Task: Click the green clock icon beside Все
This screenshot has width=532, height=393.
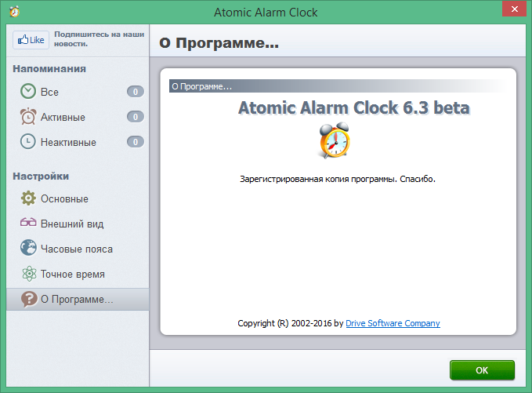Action: (x=28, y=91)
